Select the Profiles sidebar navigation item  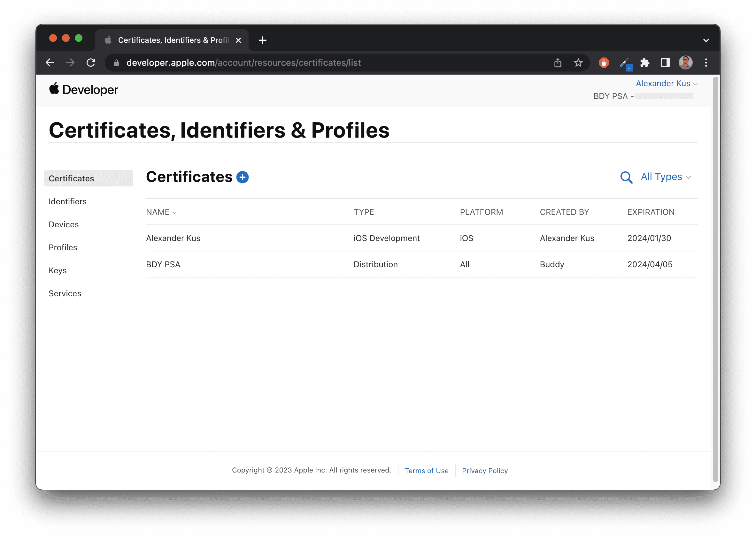coord(62,247)
